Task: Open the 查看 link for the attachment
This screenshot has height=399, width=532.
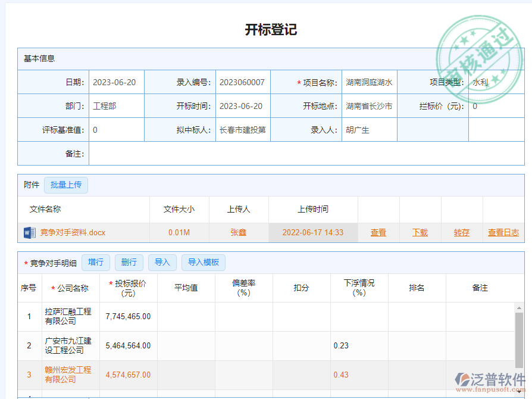Action: pos(378,232)
